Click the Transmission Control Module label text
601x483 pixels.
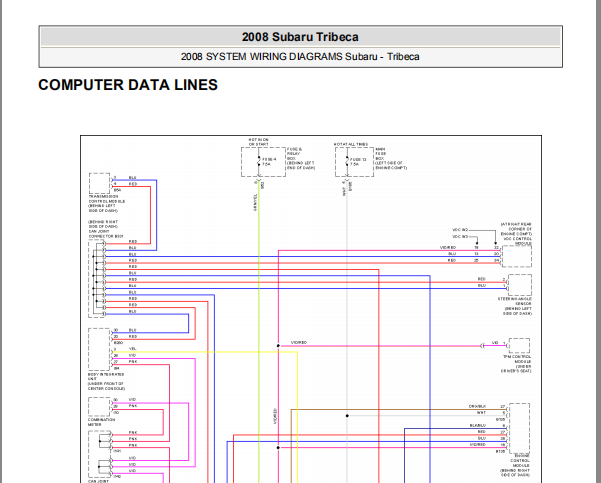point(107,204)
